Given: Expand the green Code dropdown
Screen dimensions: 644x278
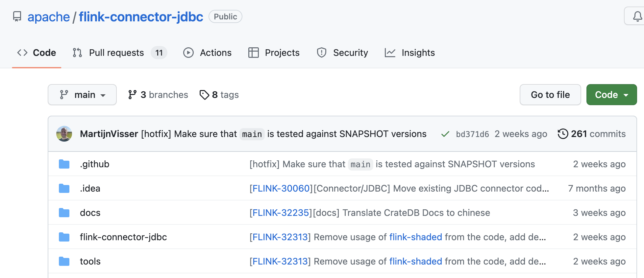Looking at the screenshot, I should pos(611,95).
